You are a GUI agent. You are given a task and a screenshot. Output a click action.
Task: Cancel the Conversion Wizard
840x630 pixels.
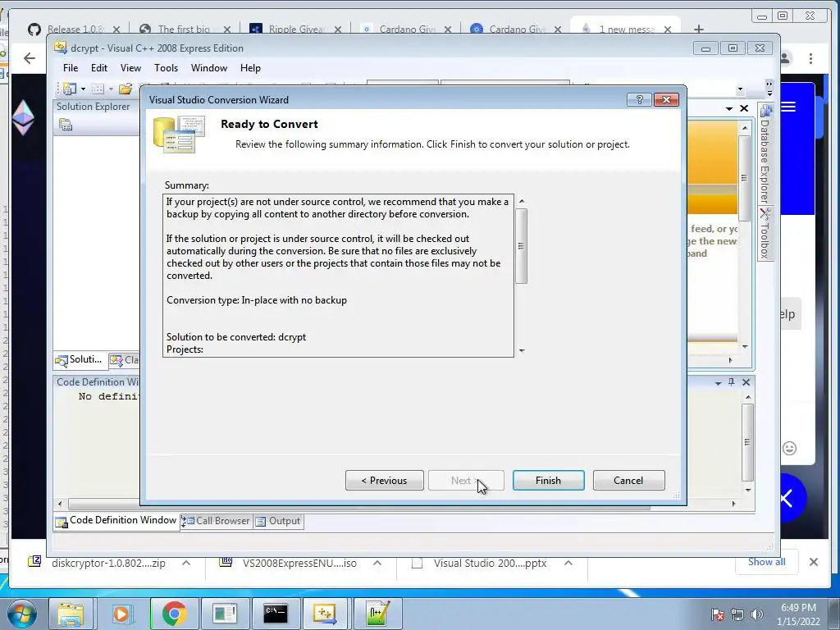click(628, 481)
